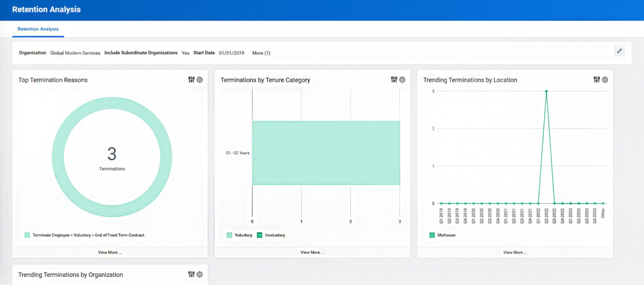Image resolution: width=644 pixels, height=285 pixels.
Task: Select the Retention Analysis tab
Action: pos(38,29)
